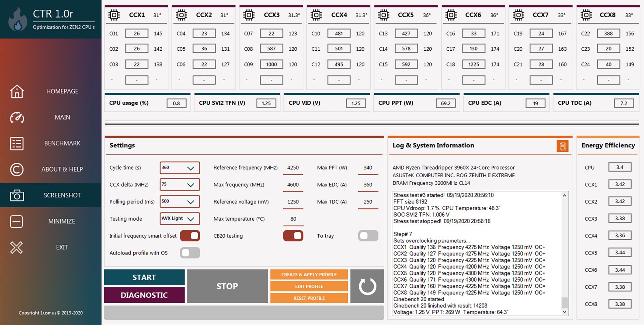Choose Exit from the sidebar
Image resolution: width=644 pixels, height=325 pixels.
pos(16,247)
